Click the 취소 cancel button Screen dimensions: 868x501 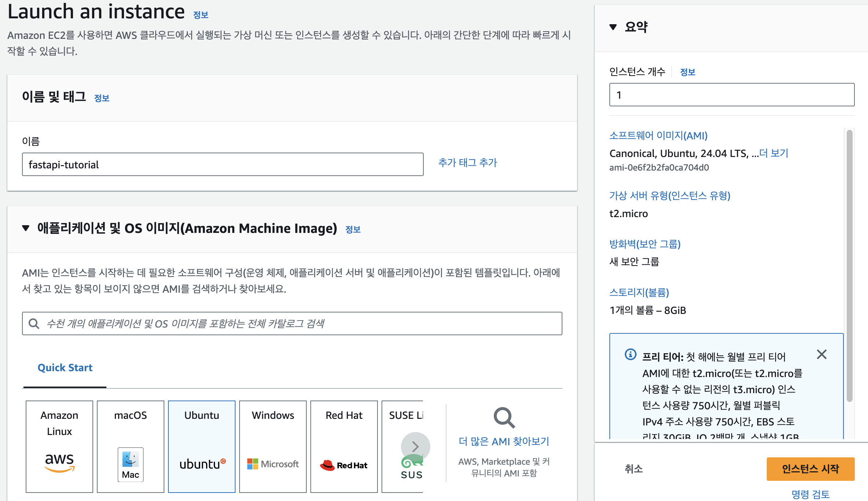[634, 468]
